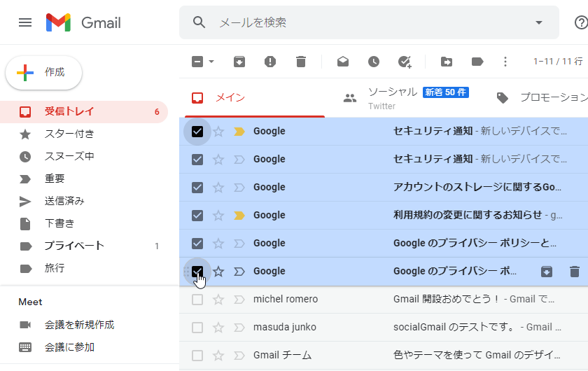Click the Gmail logo
Screen dimensions: 588x371
(x=83, y=22)
